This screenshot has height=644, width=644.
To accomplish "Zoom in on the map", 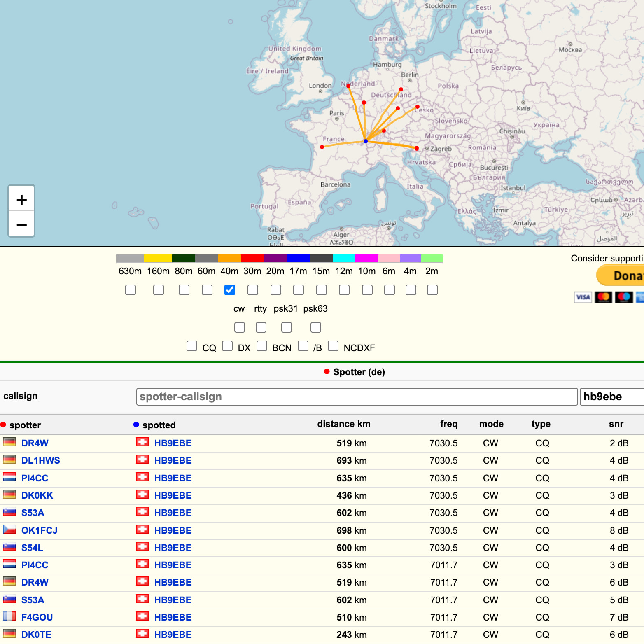I will tap(21, 200).
